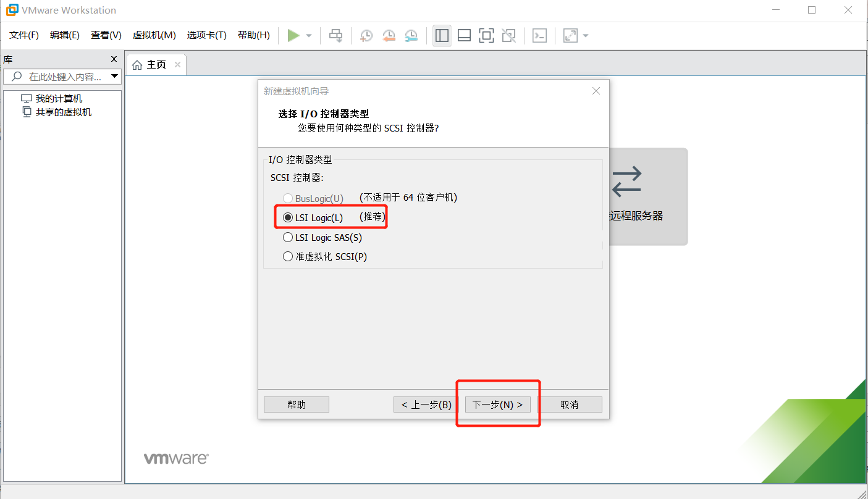Open the Snapshot Manager wrench icon
Image resolution: width=868 pixels, height=499 pixels.
click(x=411, y=36)
